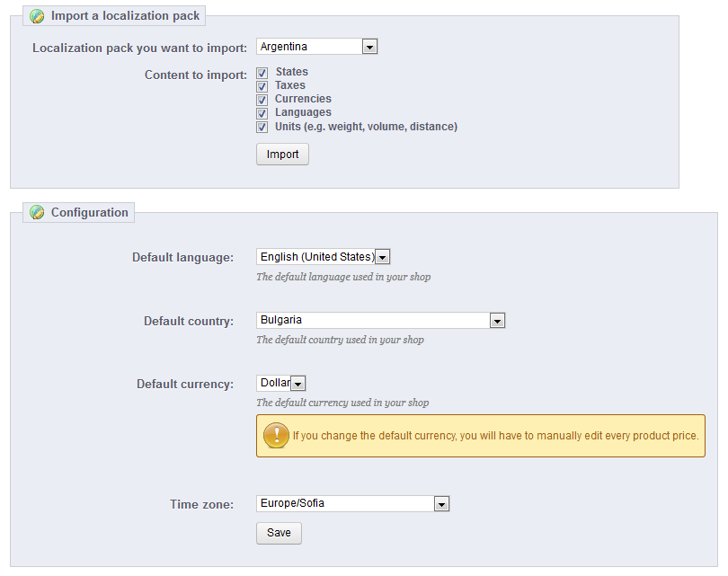The width and height of the screenshot is (728, 576).
Task: Open the Argentina localization pack dropdown
Action: (317, 47)
